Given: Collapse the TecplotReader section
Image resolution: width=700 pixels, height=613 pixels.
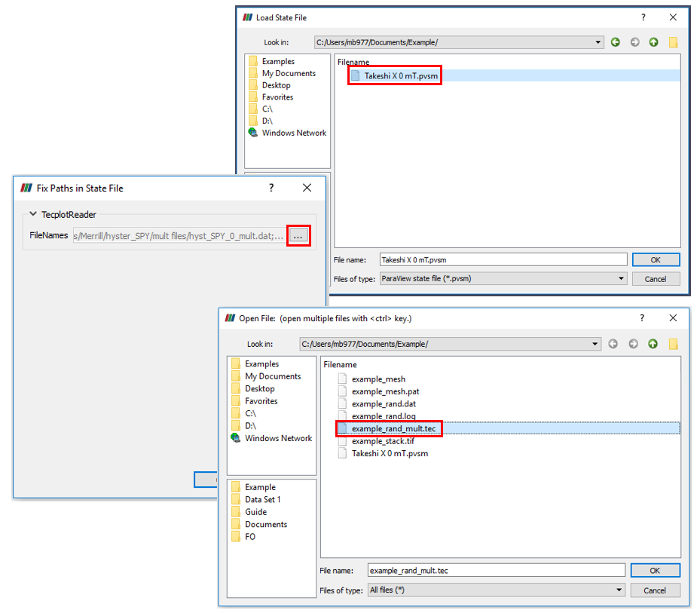Looking at the screenshot, I should click(x=33, y=215).
